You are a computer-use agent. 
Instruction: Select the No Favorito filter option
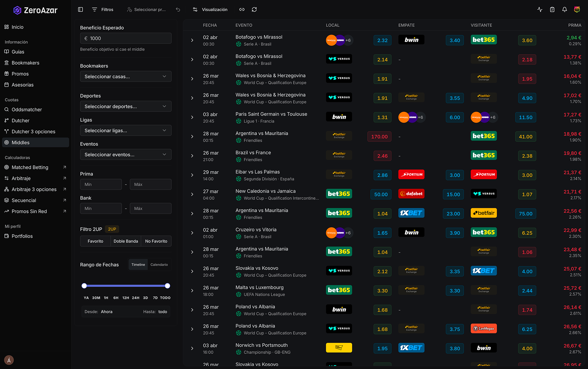[156, 241]
